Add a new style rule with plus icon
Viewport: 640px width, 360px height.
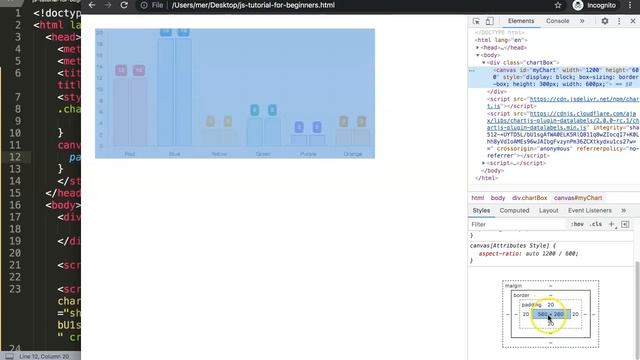[x=612, y=224]
